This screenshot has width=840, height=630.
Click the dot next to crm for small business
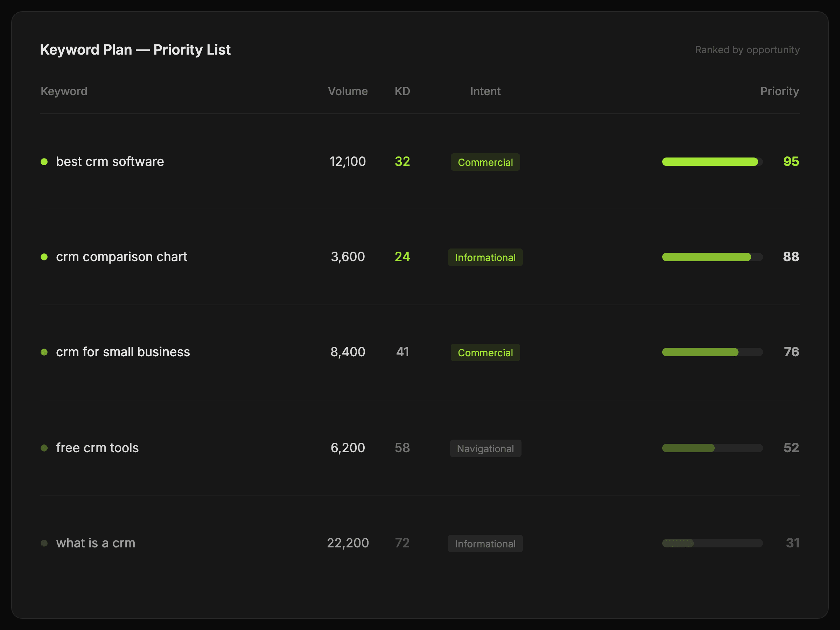[44, 352]
